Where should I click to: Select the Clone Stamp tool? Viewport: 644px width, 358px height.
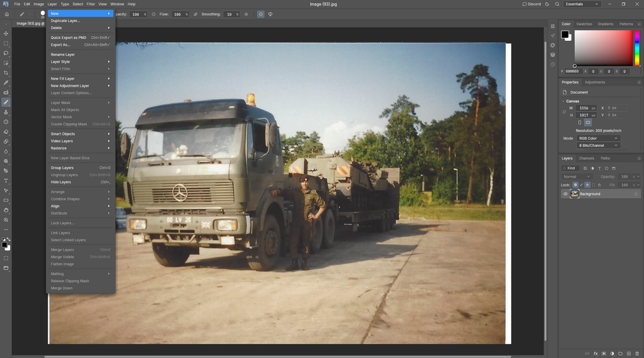[6, 112]
